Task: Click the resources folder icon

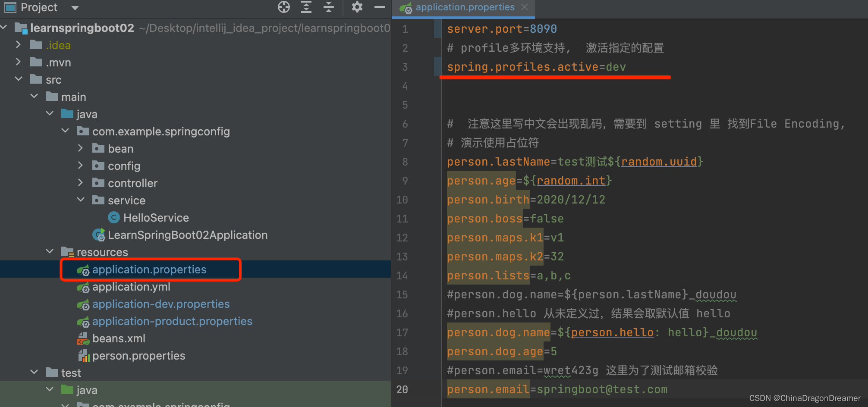Action: [x=68, y=252]
